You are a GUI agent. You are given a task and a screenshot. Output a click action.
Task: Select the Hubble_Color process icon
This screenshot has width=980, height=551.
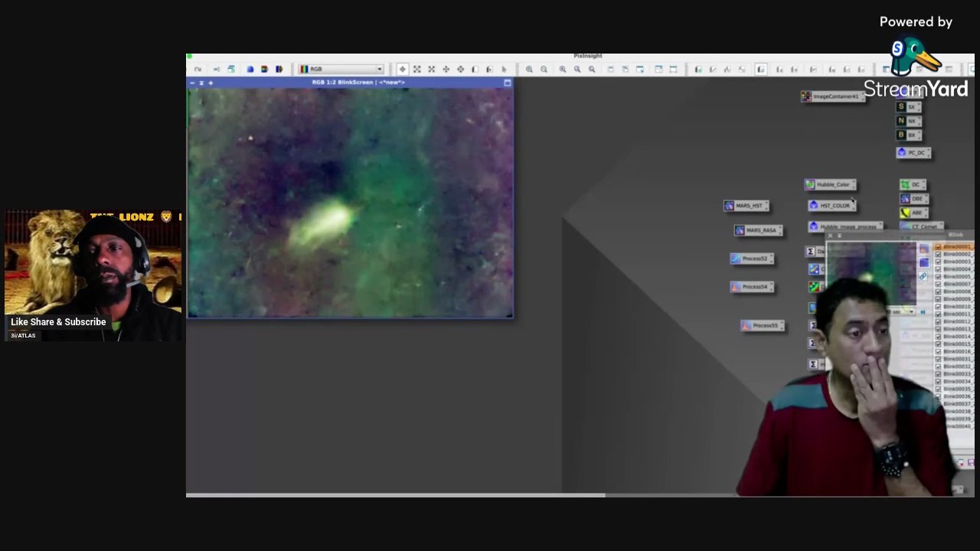[830, 184]
